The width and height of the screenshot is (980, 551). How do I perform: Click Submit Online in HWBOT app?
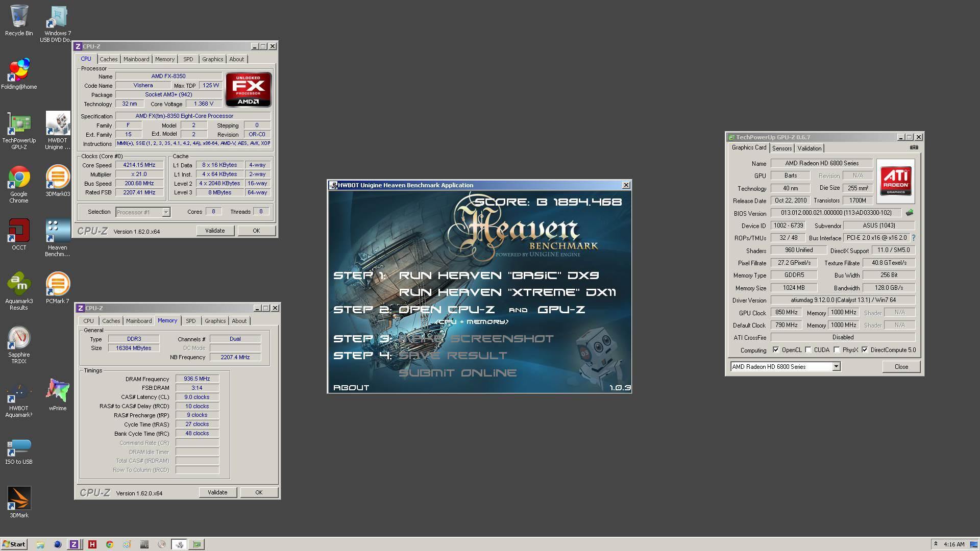[458, 372]
